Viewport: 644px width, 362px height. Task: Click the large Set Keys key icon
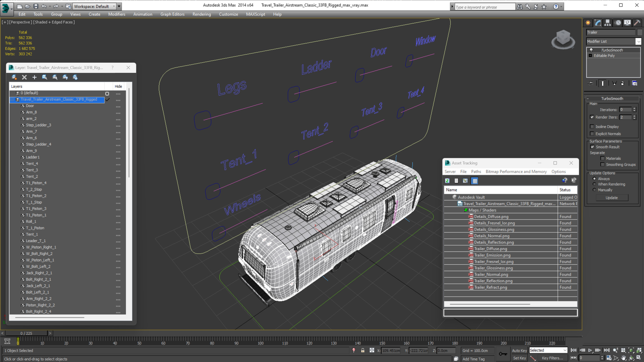point(503,354)
